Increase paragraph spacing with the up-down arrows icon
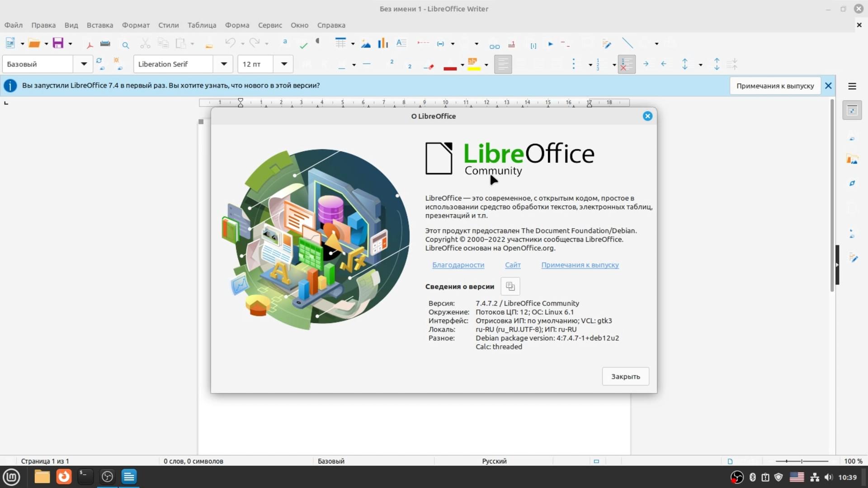Screen dimensions: 868x488 [x=717, y=64]
